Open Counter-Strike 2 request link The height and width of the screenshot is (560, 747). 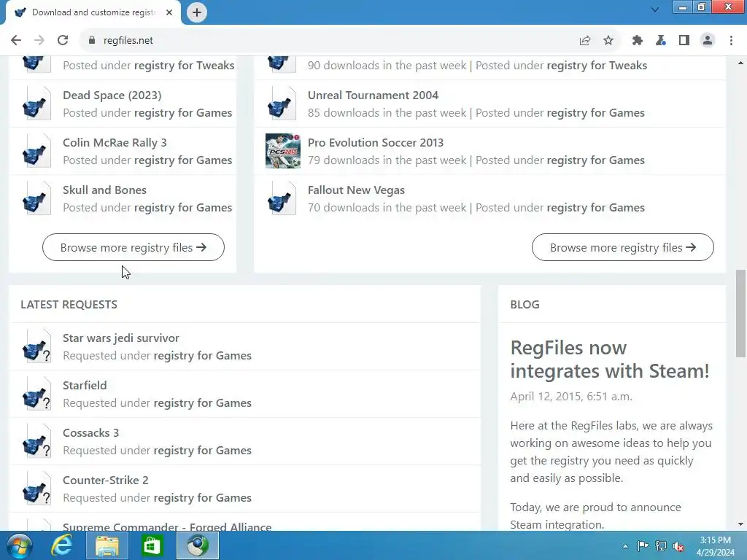106,480
